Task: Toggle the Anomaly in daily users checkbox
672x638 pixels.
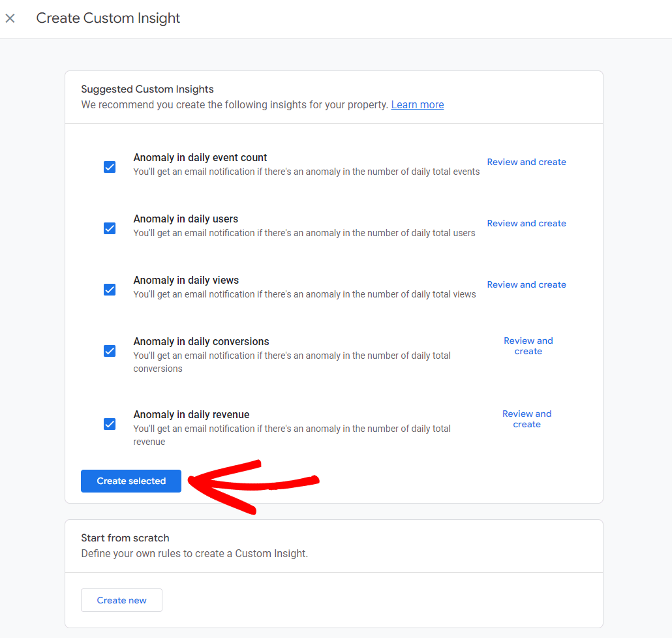Action: tap(110, 228)
